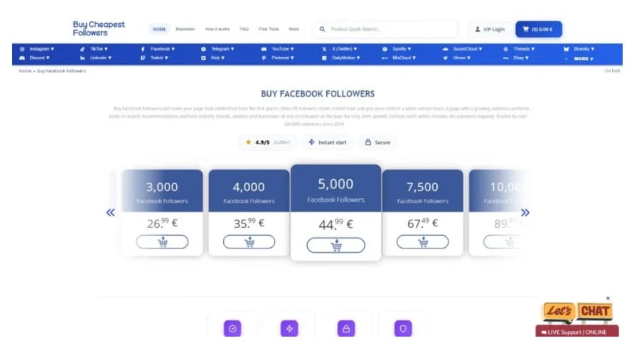Screen dimensions: 644x353
Task: Click the Telegram icon in blue bar
Action: [x=203, y=49]
